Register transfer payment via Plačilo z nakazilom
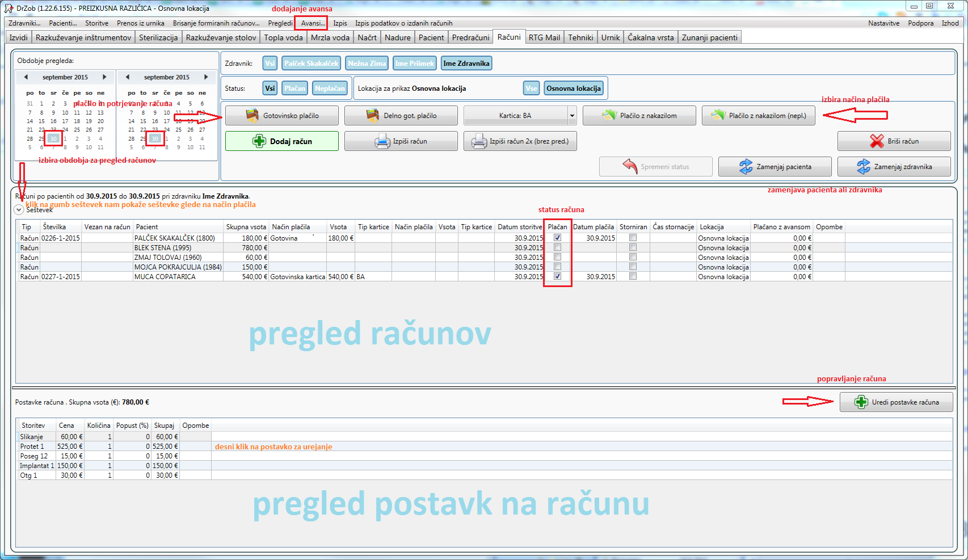The width and height of the screenshot is (968, 560). click(x=639, y=115)
